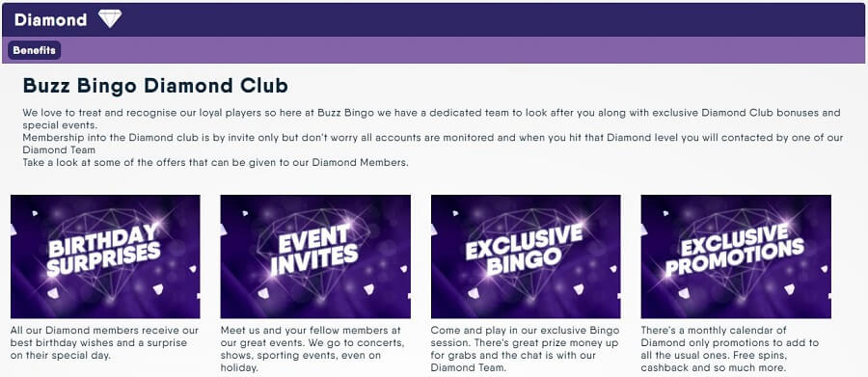868x377 pixels.
Task: Click the 'EVENT INVITES' white banner text
Action: click(313, 251)
